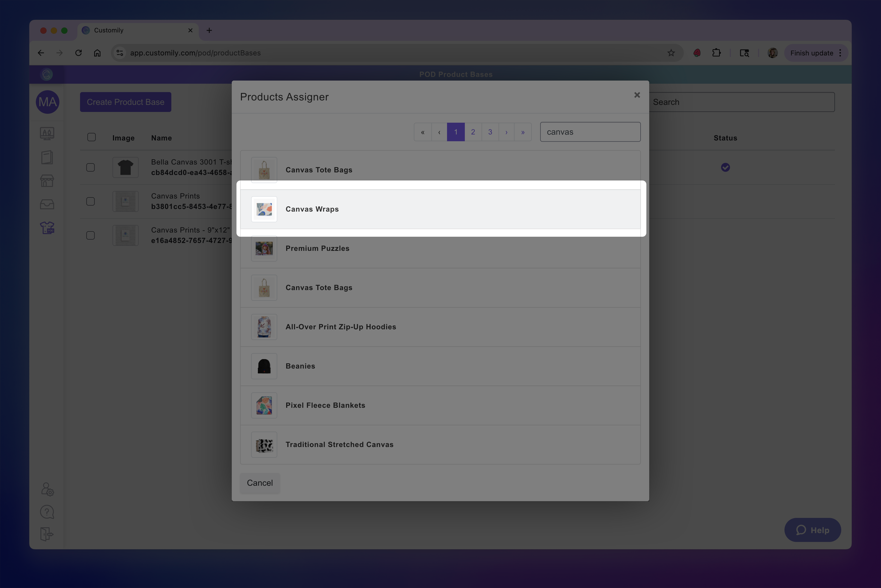Select All-Over Print Zip-Up Hoodies
The width and height of the screenshot is (881, 588).
440,327
